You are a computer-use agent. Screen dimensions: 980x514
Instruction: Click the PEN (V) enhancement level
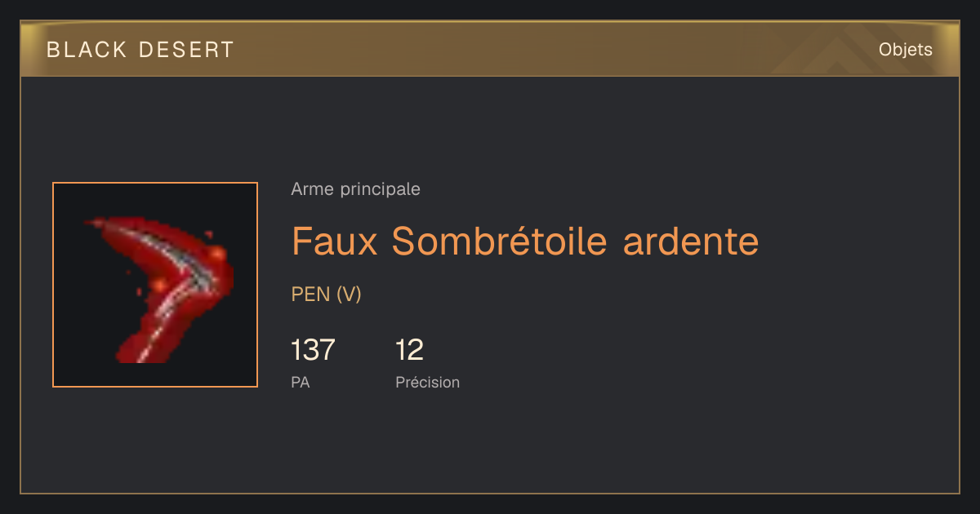[x=327, y=295]
